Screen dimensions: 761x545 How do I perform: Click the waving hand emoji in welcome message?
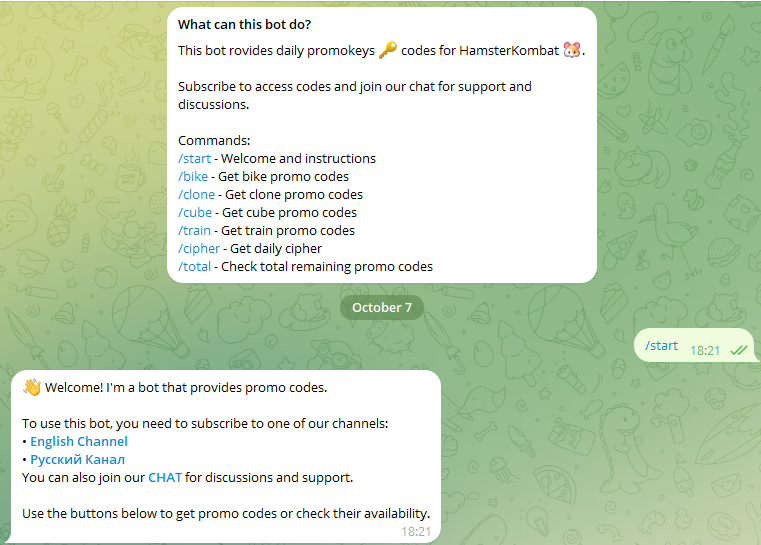(x=32, y=387)
